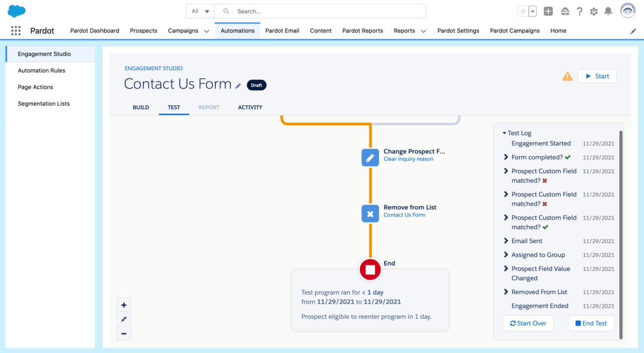Zoom out with the minus button

click(x=124, y=333)
